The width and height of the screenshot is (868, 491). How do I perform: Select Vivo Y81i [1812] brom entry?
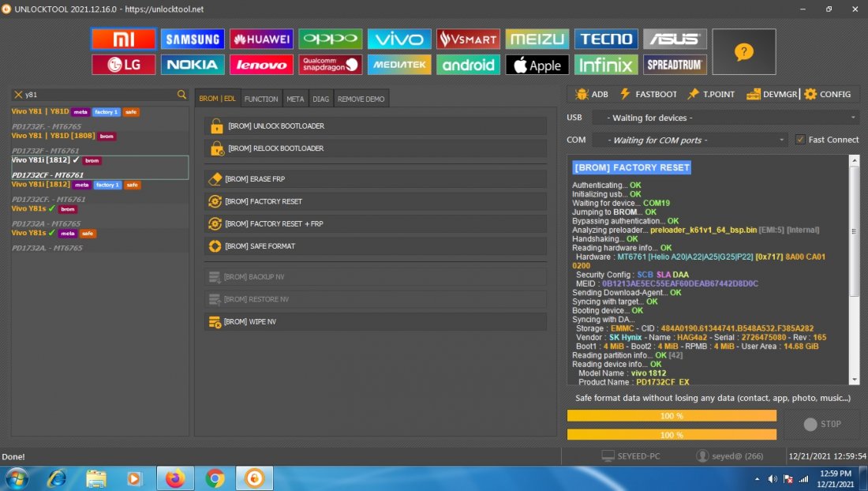(99, 167)
